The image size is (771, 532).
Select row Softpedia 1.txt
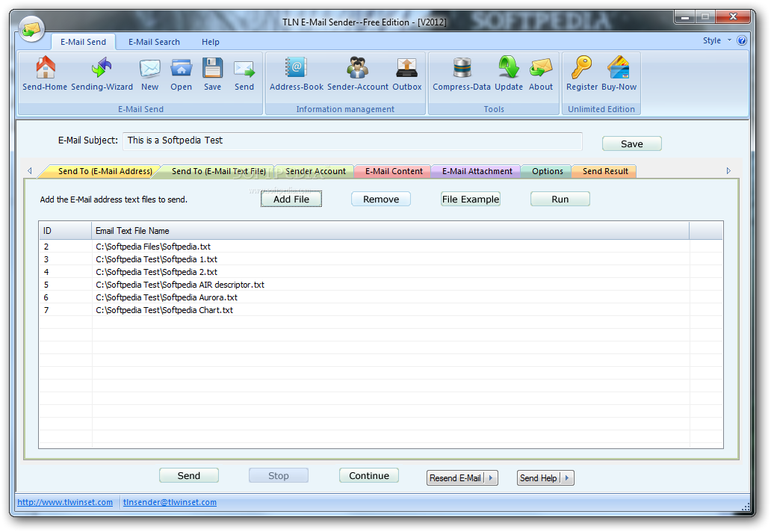click(x=380, y=259)
